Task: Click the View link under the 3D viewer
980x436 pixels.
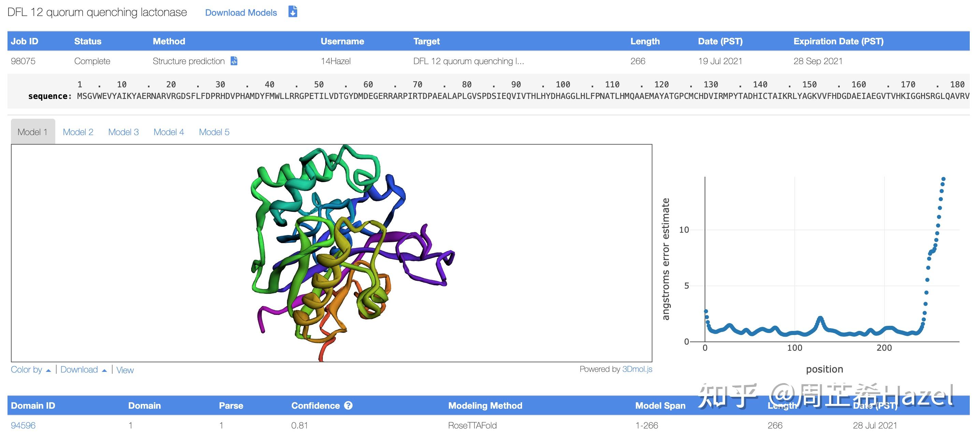Action: [x=125, y=370]
